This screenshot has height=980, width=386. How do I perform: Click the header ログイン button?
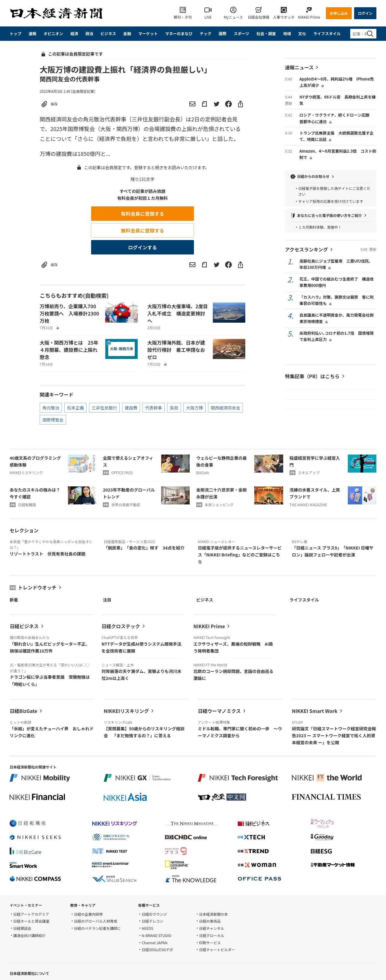point(365,13)
